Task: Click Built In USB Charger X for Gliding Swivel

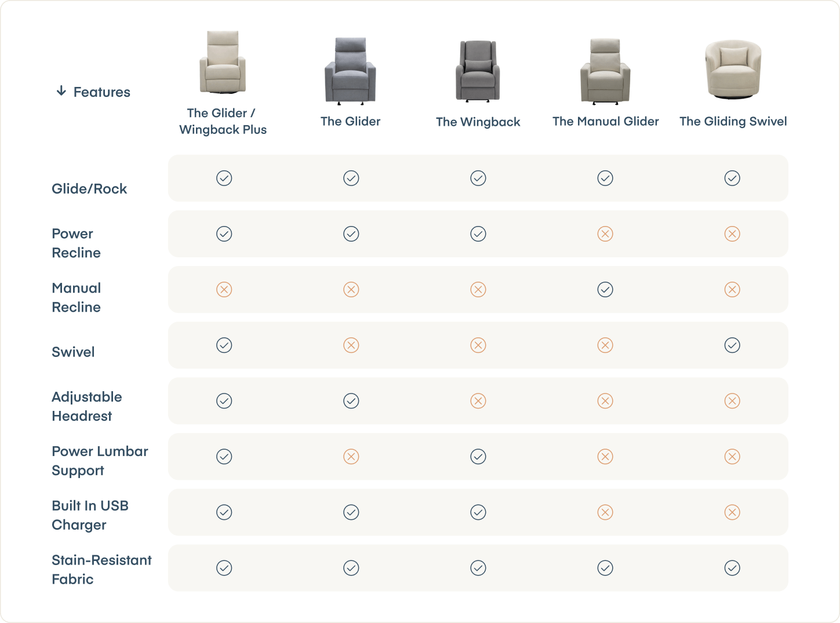Action: point(732,512)
